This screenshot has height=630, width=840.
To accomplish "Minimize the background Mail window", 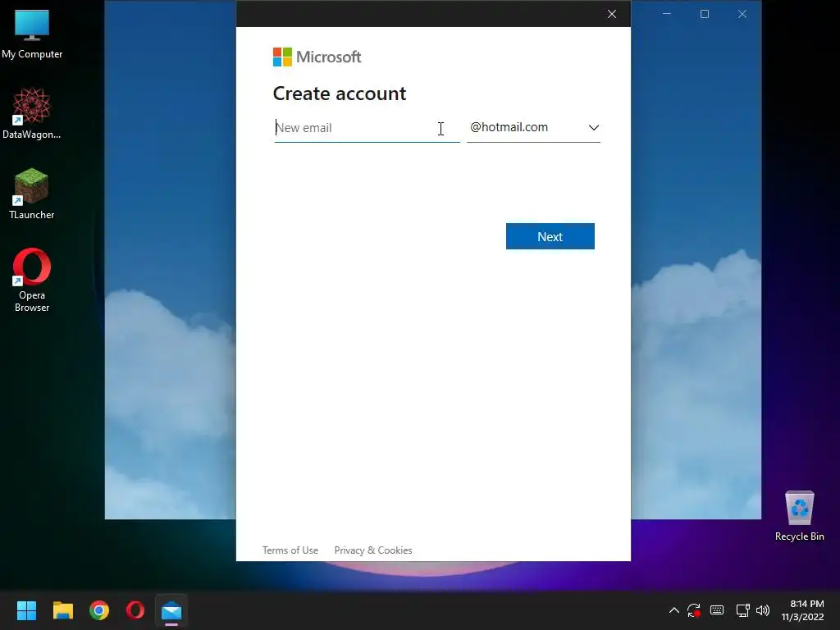I will pos(667,14).
